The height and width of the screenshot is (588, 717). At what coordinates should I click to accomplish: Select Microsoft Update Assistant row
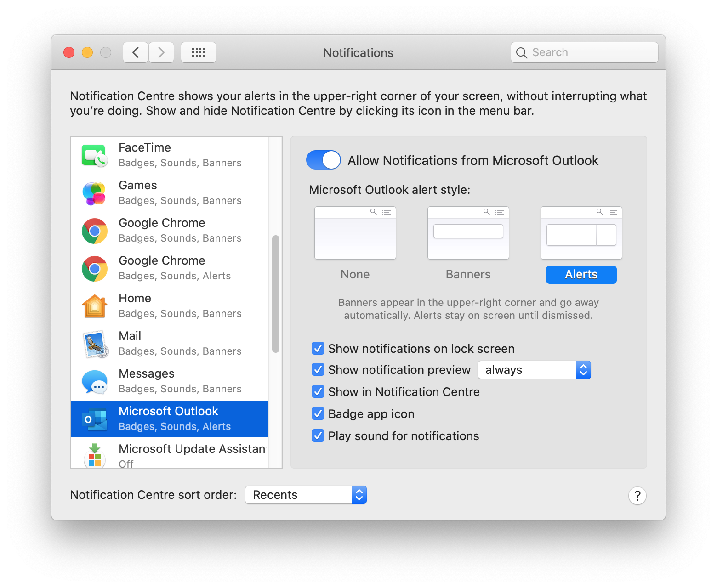[170, 453]
